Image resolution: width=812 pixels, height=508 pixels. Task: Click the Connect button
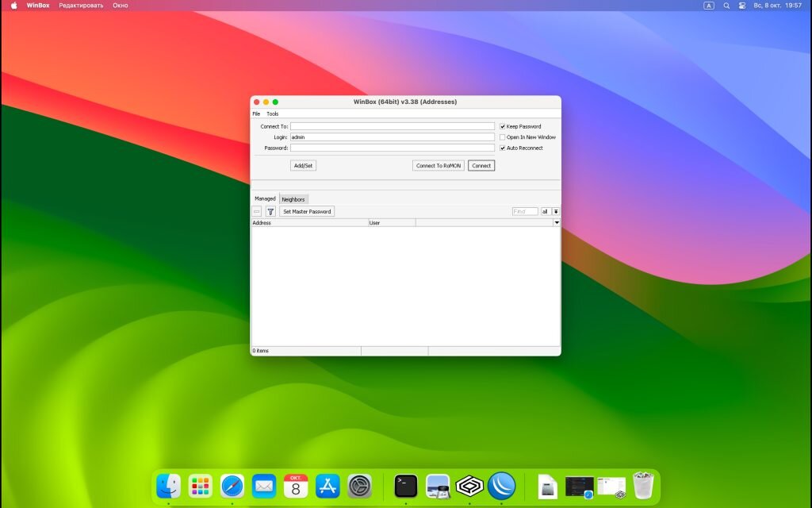(x=481, y=166)
